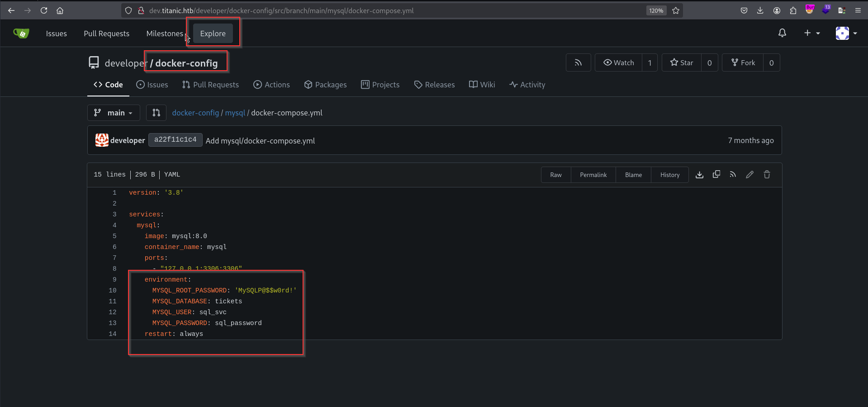The height and width of the screenshot is (407, 868).
Task: Delete the file using trash icon
Action: pyautogui.click(x=767, y=175)
